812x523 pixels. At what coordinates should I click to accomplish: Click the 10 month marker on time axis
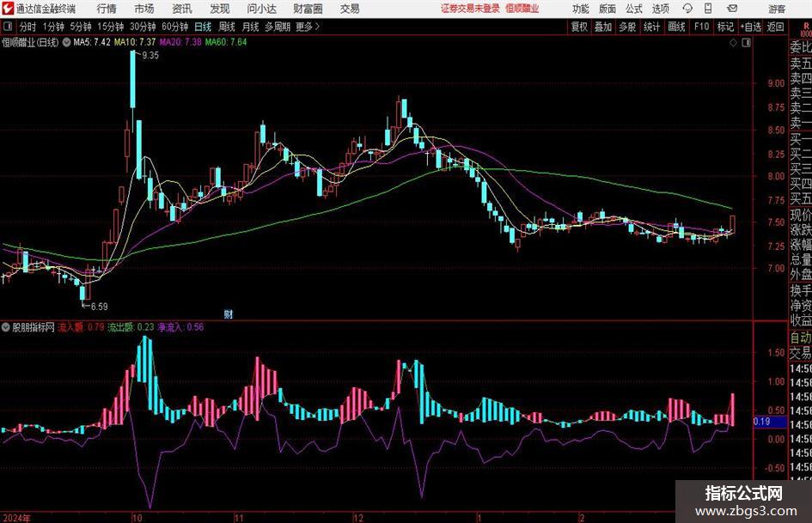tap(137, 518)
